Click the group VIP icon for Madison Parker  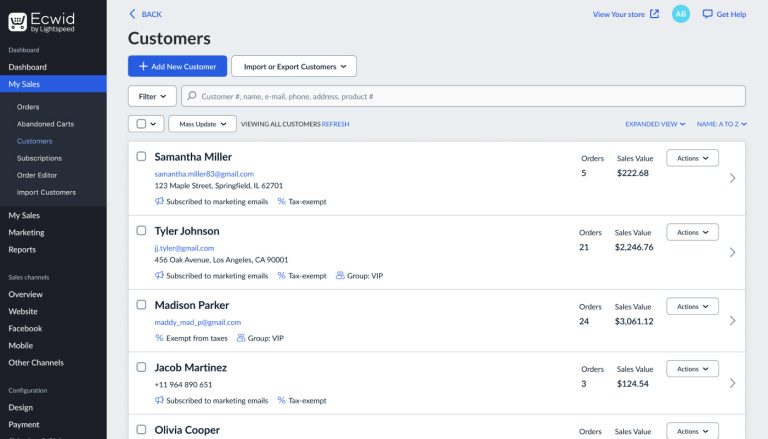coord(241,338)
